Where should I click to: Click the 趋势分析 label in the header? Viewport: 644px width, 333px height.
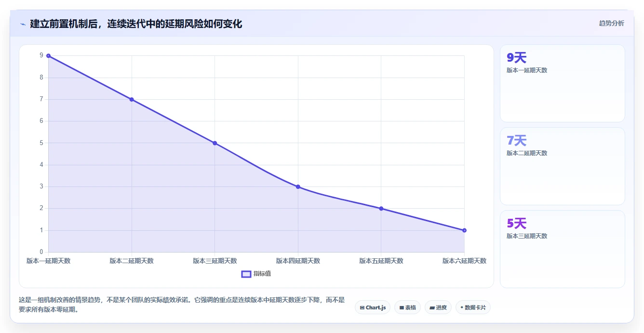611,23
